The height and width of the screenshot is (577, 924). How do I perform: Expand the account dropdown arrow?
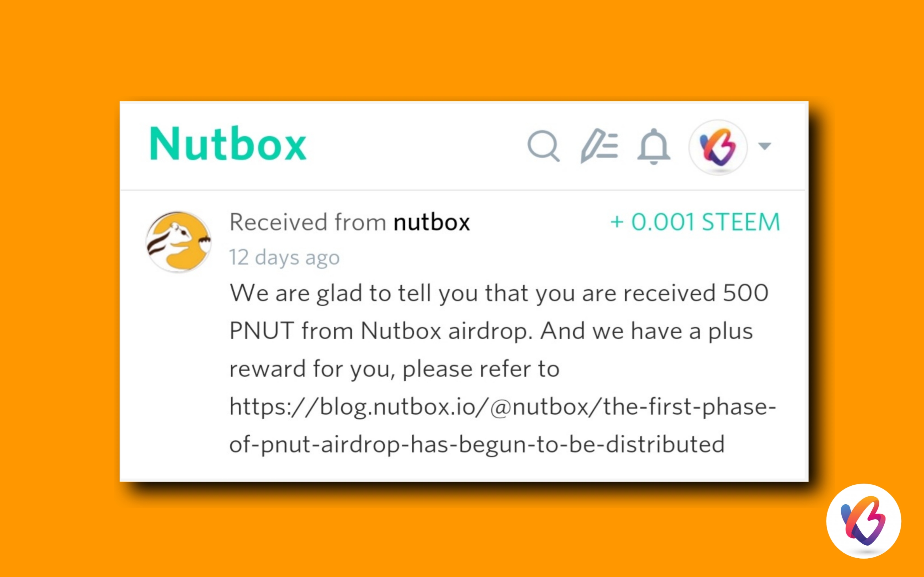click(765, 146)
